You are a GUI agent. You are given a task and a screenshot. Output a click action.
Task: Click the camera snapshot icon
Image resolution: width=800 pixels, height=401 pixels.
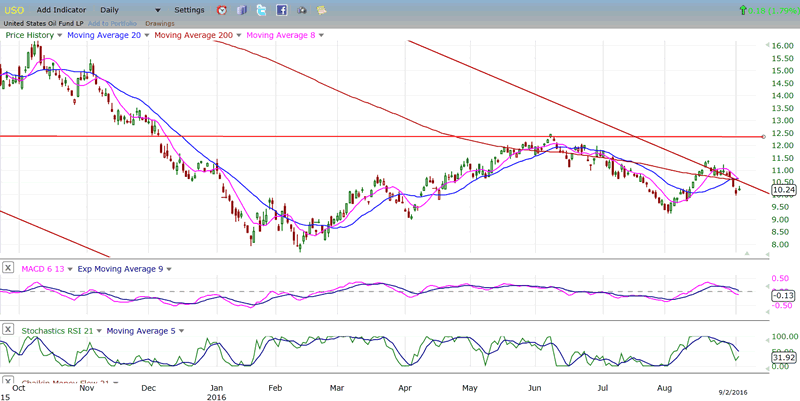point(302,10)
